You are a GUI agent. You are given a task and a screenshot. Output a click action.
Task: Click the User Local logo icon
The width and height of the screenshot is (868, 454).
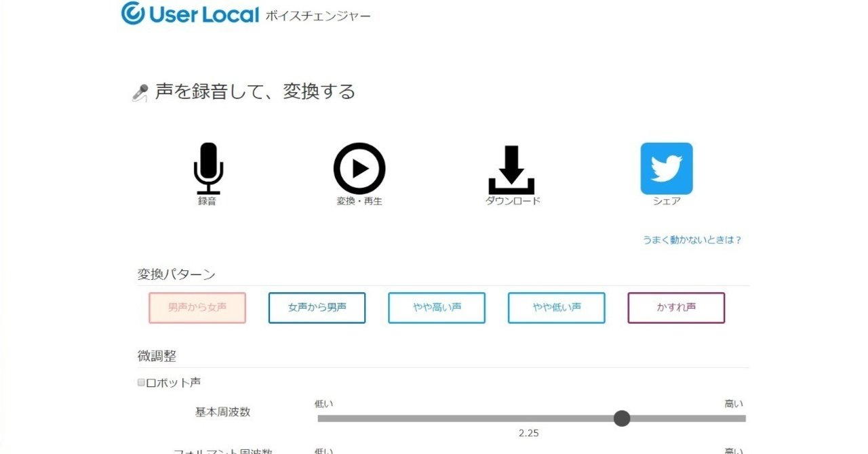132,13
